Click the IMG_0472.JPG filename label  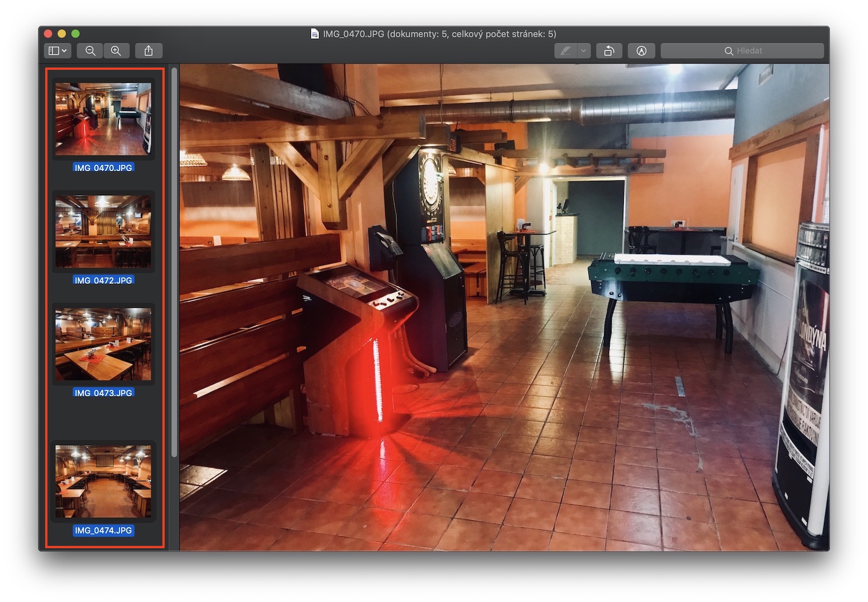coord(103,280)
